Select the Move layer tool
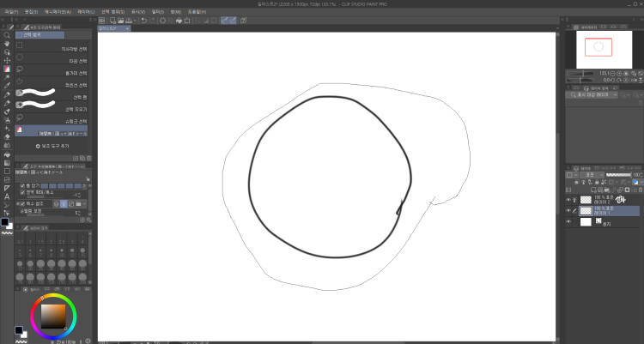Viewport: 644px width, 344px height. 7,60
